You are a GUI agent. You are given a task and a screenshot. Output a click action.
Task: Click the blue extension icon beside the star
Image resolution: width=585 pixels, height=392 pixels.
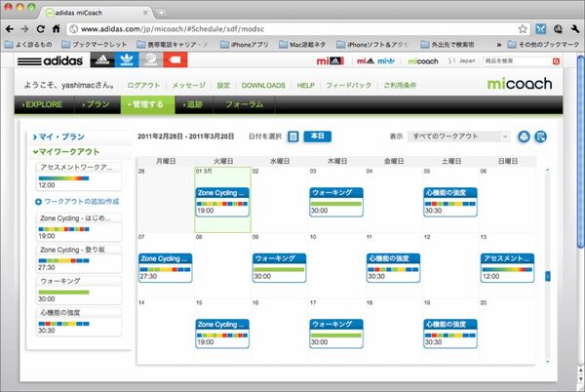tap(540, 29)
